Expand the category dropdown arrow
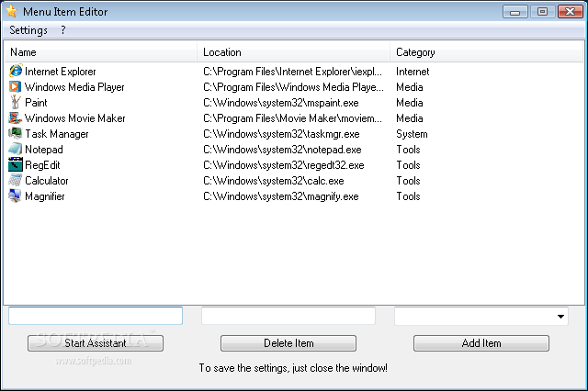This screenshot has width=588, height=391. point(560,317)
